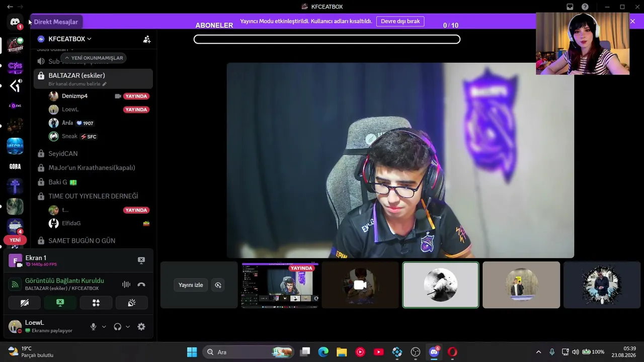Disconnect from the voice call
The height and width of the screenshot is (362, 644).
[141, 285]
